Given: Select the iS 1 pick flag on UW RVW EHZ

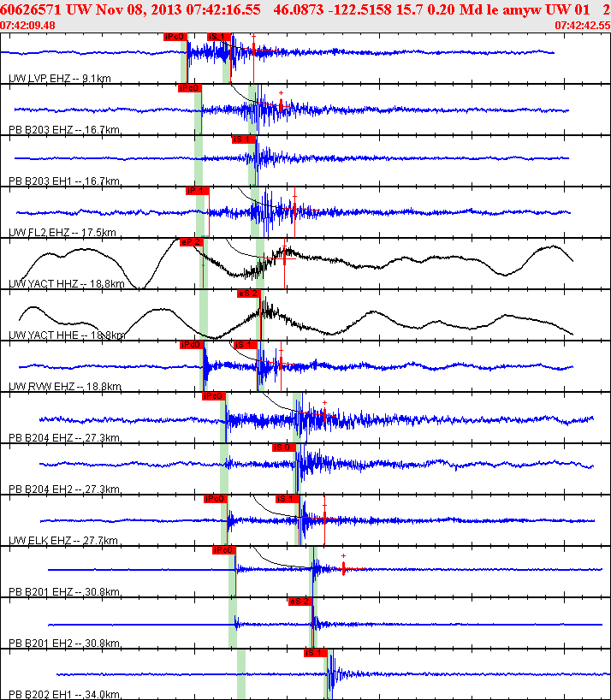Looking at the screenshot, I should (246, 345).
